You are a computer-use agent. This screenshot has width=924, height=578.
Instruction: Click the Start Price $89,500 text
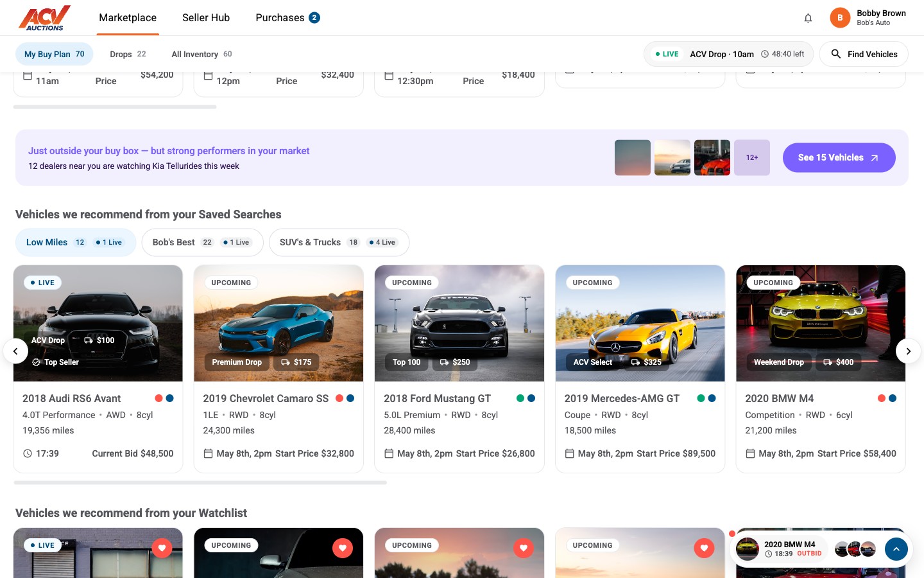coord(676,453)
